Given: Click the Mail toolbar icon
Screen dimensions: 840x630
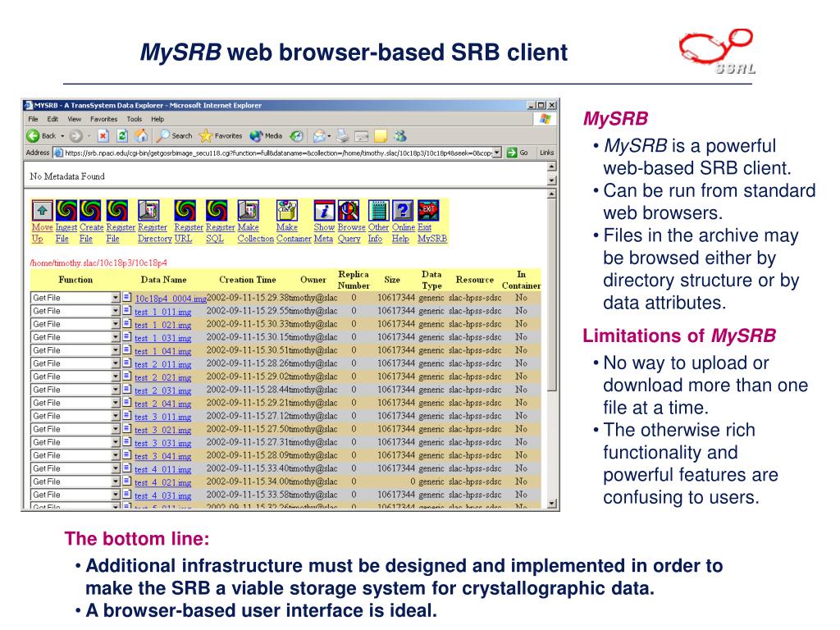Looking at the screenshot, I should coord(320,136).
